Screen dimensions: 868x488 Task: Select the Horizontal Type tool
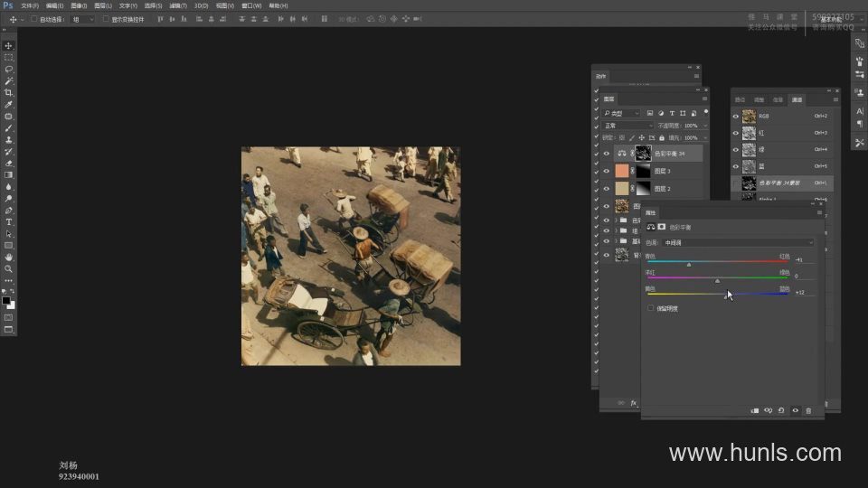9,221
